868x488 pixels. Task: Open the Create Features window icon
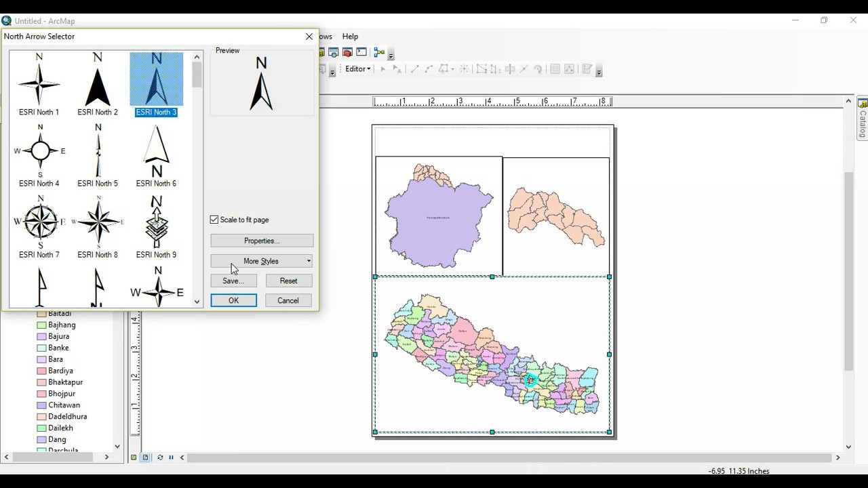pyautogui.click(x=587, y=69)
